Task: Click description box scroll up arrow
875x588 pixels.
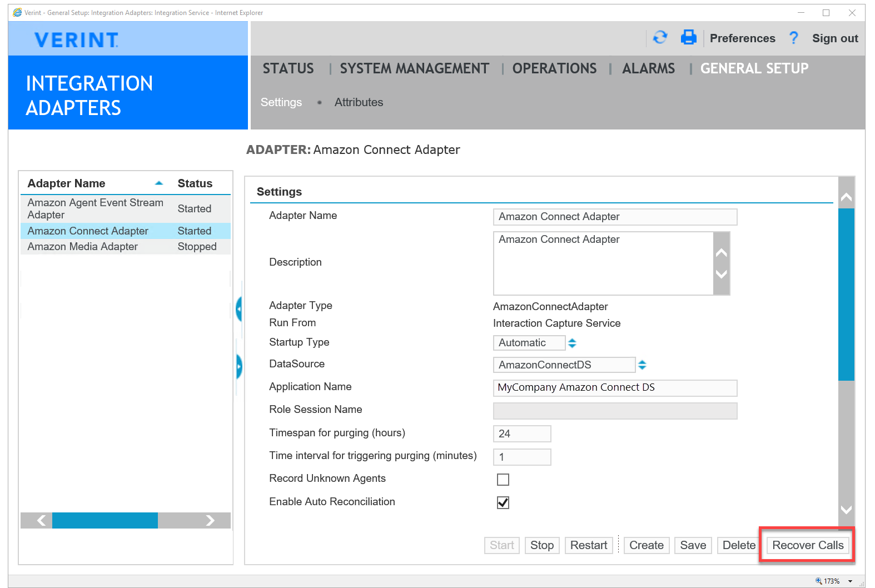Action: coord(722,253)
